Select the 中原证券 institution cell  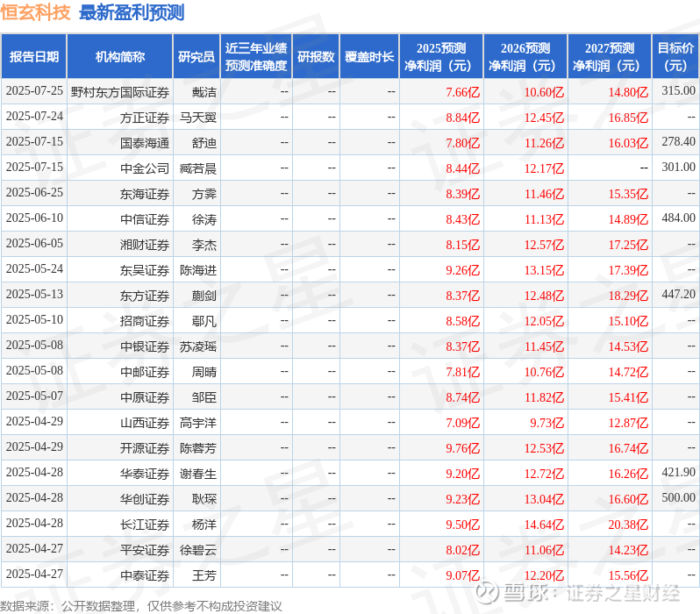tap(119, 397)
